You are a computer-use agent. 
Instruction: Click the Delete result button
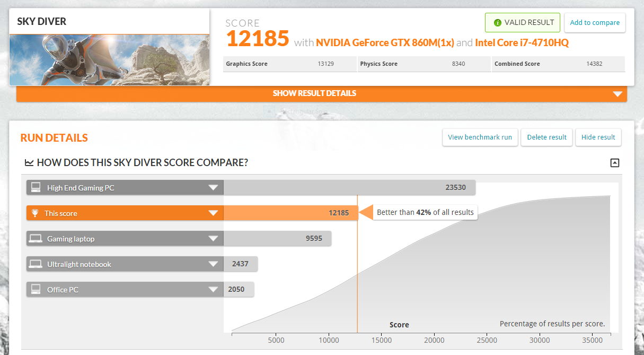pyautogui.click(x=547, y=137)
